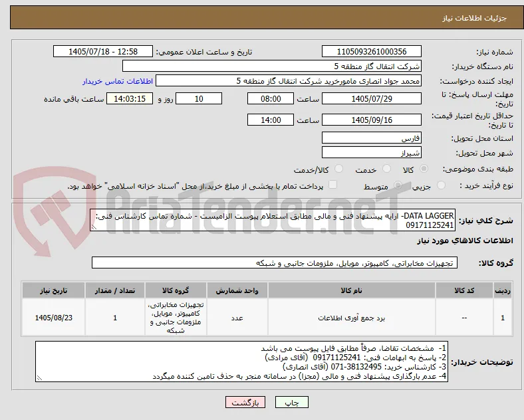Click the کد کالا column header

pos(464,290)
